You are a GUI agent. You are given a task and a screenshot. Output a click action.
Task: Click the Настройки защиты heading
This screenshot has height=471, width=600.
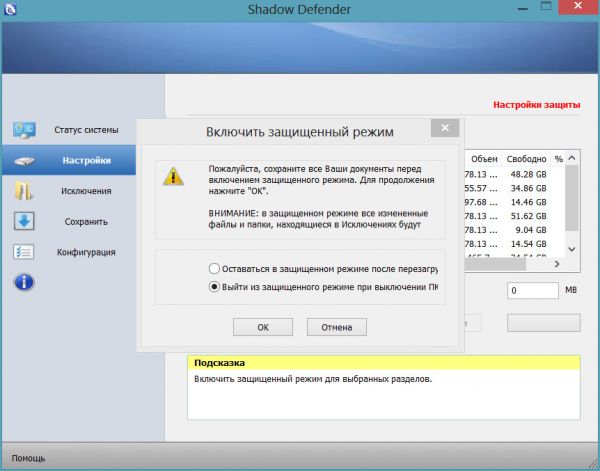pos(536,105)
